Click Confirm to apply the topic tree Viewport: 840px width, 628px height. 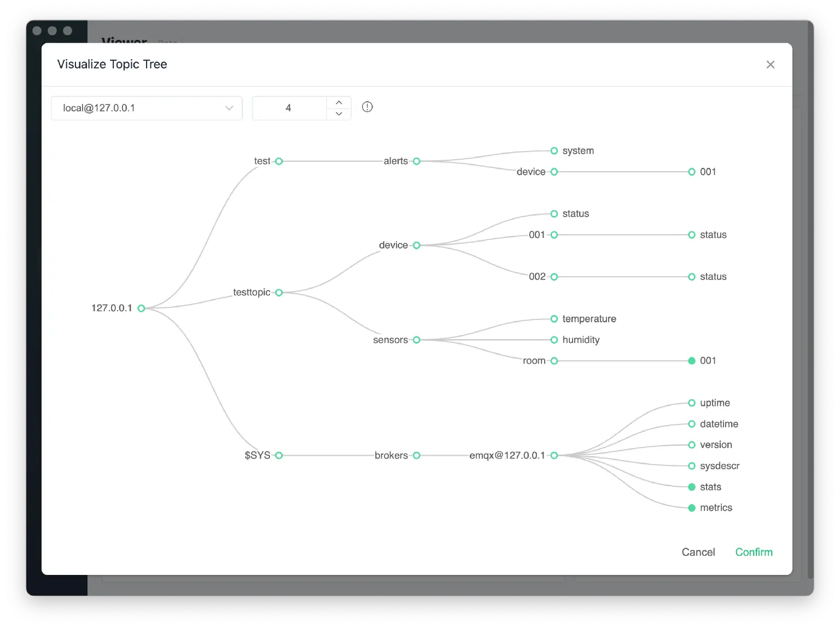point(754,552)
